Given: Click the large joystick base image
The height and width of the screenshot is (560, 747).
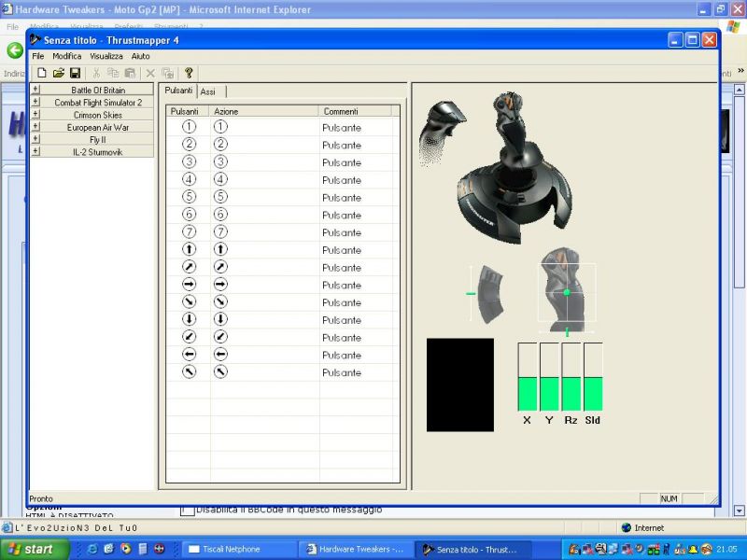Looking at the screenshot, I should coord(515,168).
